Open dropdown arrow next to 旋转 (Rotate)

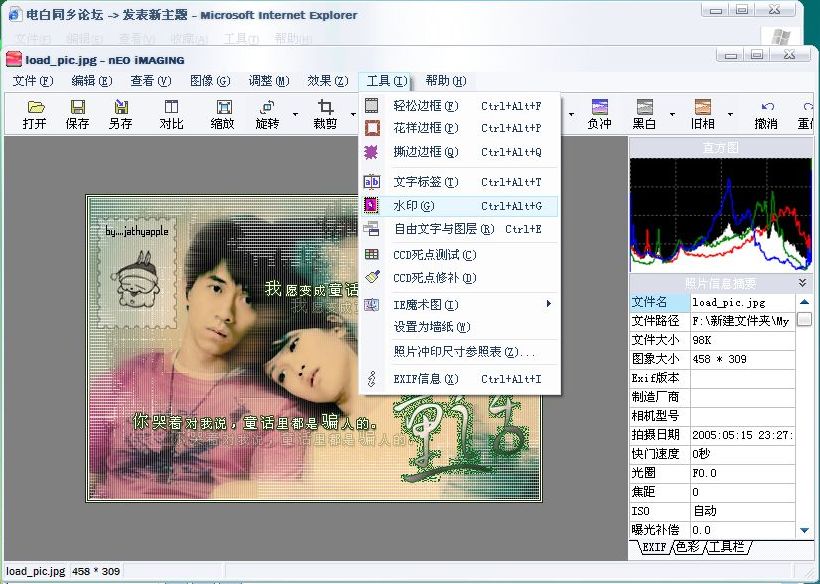coord(295,114)
